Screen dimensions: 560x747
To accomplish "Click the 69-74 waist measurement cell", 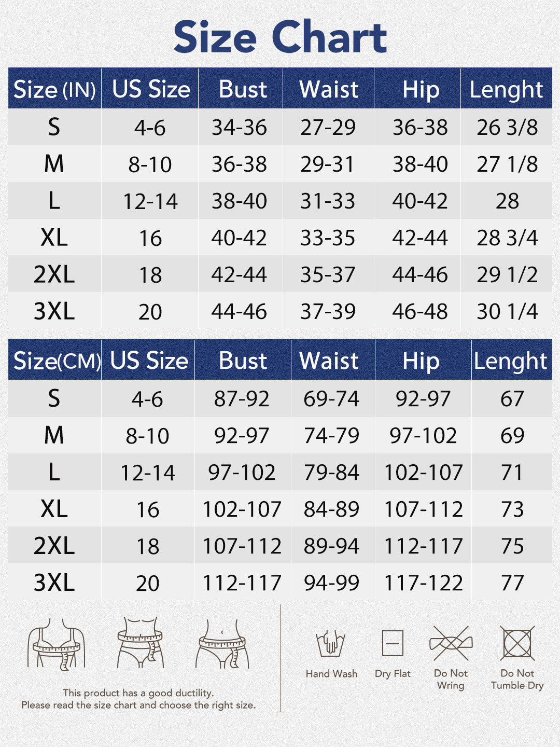I will tap(331, 399).
